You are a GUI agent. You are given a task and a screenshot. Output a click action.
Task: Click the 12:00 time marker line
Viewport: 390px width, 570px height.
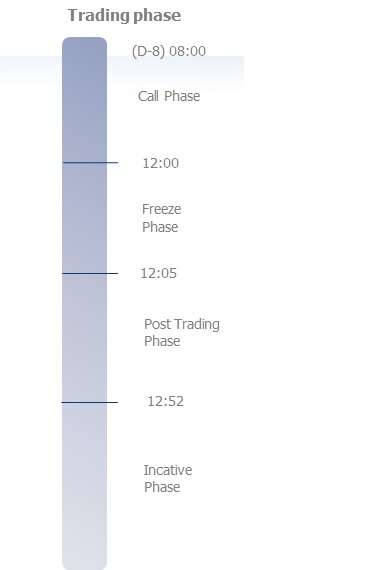pyautogui.click(x=91, y=162)
